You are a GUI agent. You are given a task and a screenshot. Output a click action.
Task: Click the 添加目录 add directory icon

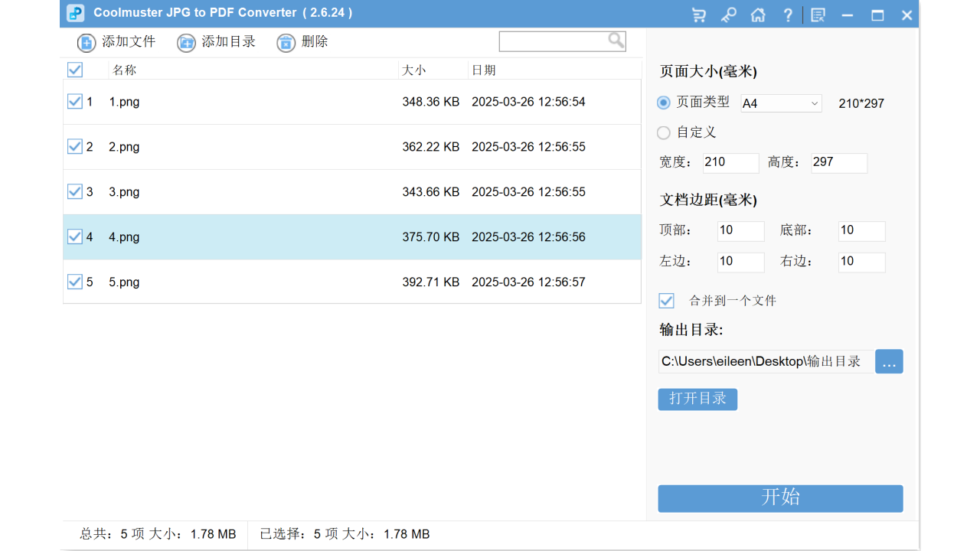point(185,43)
